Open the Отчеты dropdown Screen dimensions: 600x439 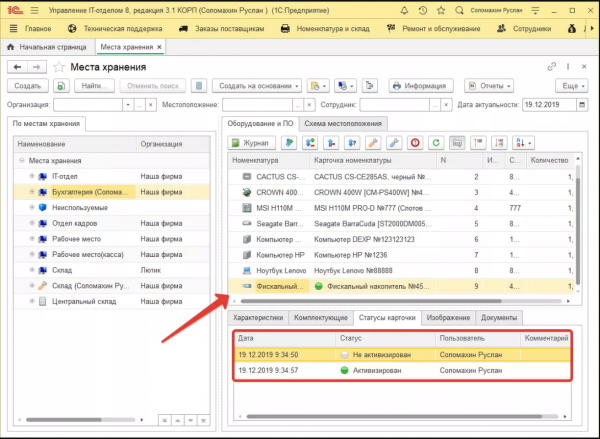pos(489,86)
